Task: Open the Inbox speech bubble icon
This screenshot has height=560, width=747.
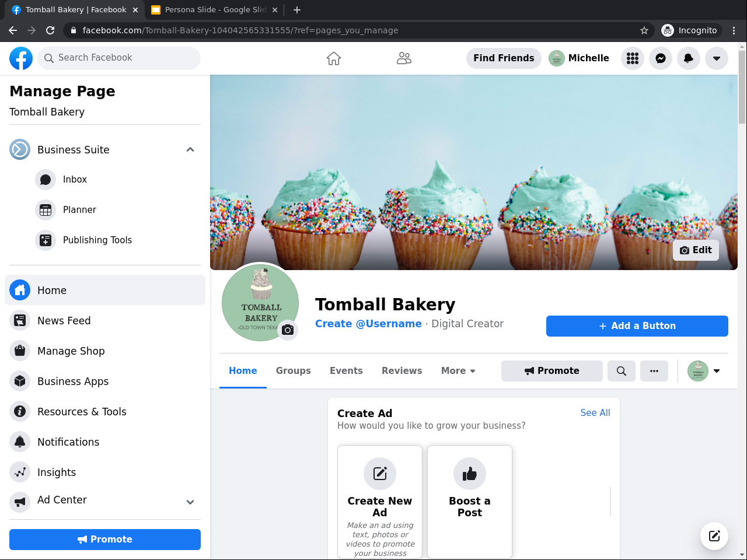Action: pos(46,180)
